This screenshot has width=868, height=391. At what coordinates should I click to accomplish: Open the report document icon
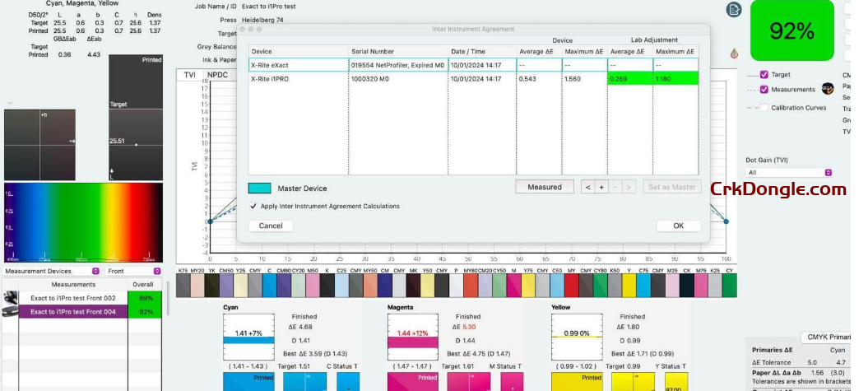(734, 10)
